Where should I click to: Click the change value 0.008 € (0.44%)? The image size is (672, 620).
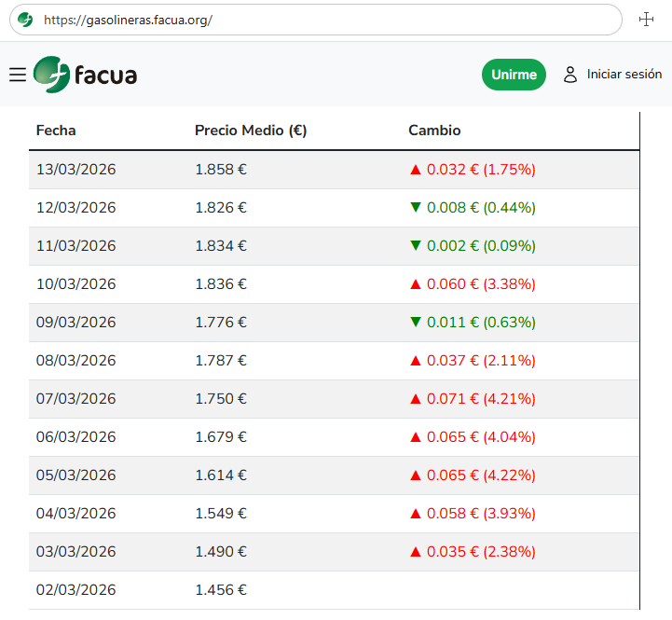tap(481, 208)
